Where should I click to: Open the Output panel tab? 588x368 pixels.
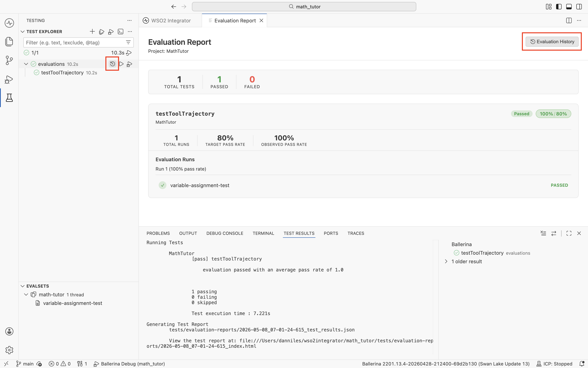pos(188,233)
